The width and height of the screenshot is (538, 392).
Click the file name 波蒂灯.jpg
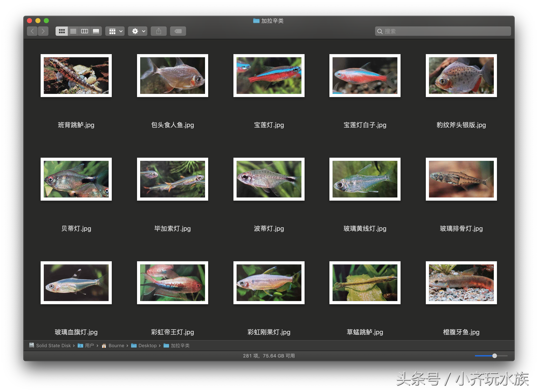click(x=269, y=228)
